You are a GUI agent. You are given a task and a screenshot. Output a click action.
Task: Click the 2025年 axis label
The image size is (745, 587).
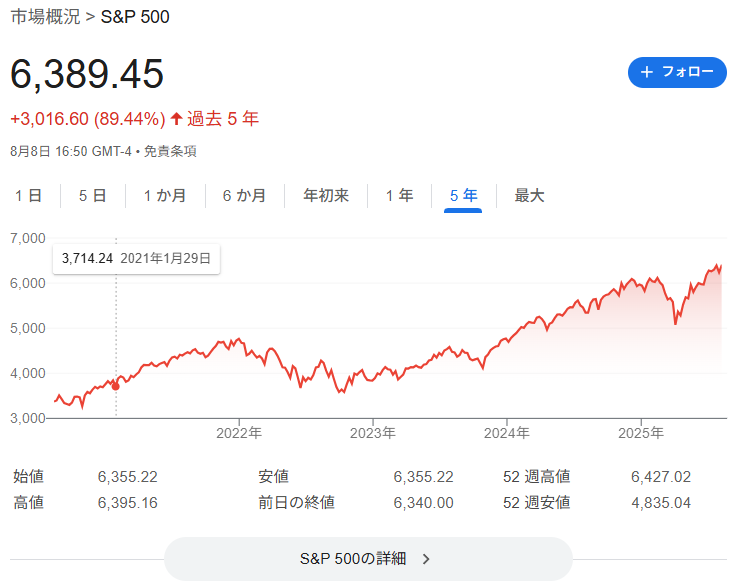coord(641,433)
